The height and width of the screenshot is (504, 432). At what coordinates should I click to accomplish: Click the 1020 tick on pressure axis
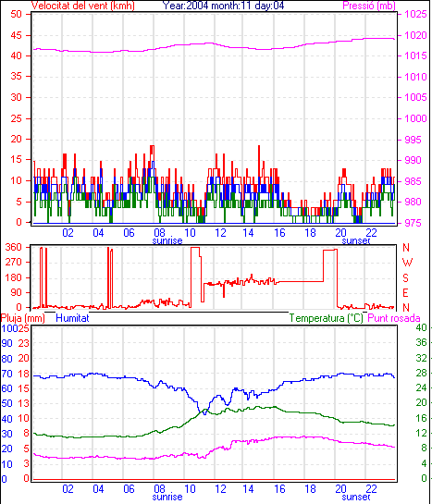click(x=415, y=35)
